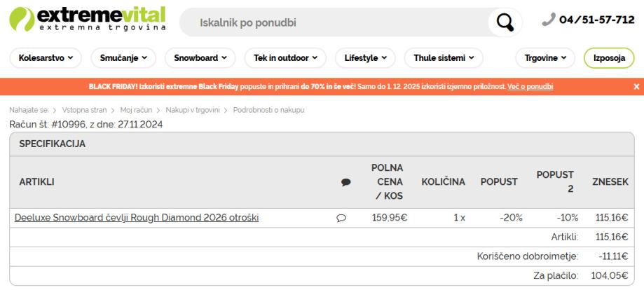Expand the Snowboard dropdown menu

[200, 58]
